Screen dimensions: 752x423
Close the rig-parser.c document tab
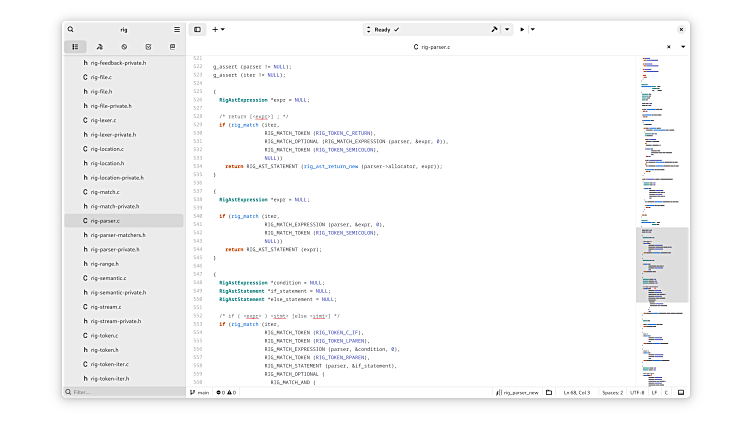pos(669,47)
